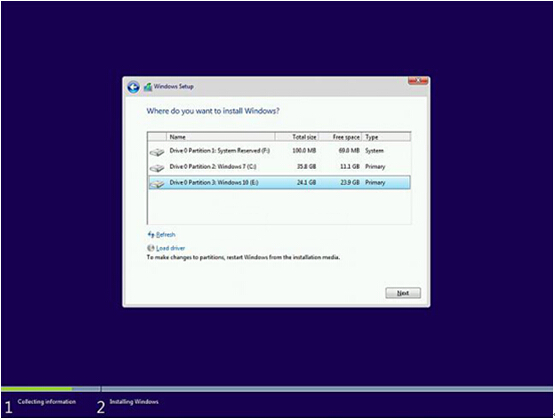
Task: Click the Refresh arrows icon
Action: 151,234
